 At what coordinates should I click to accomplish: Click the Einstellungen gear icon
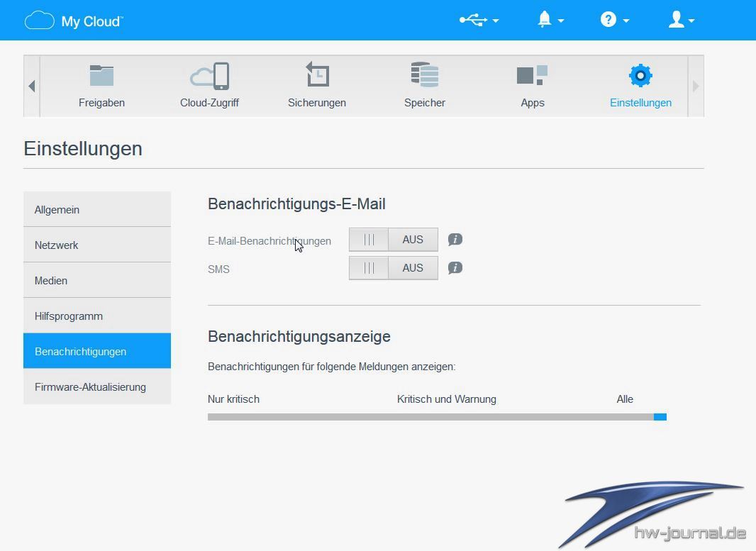(x=640, y=76)
